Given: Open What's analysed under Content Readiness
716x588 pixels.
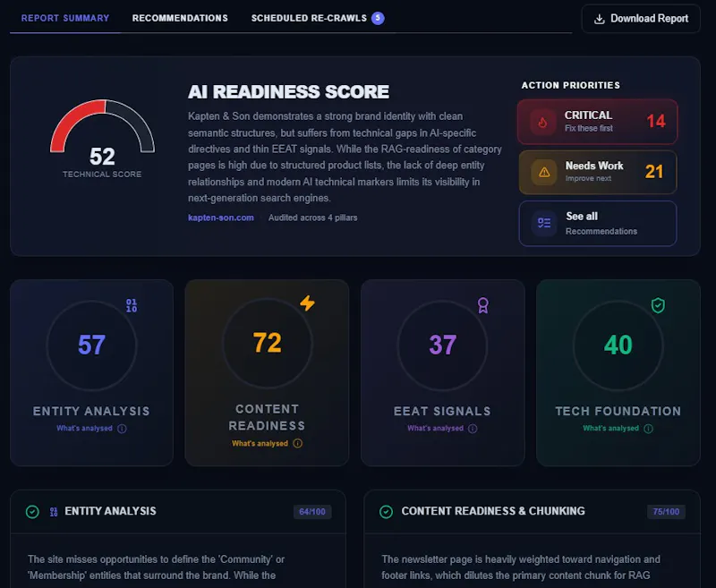Looking at the screenshot, I should tap(260, 443).
